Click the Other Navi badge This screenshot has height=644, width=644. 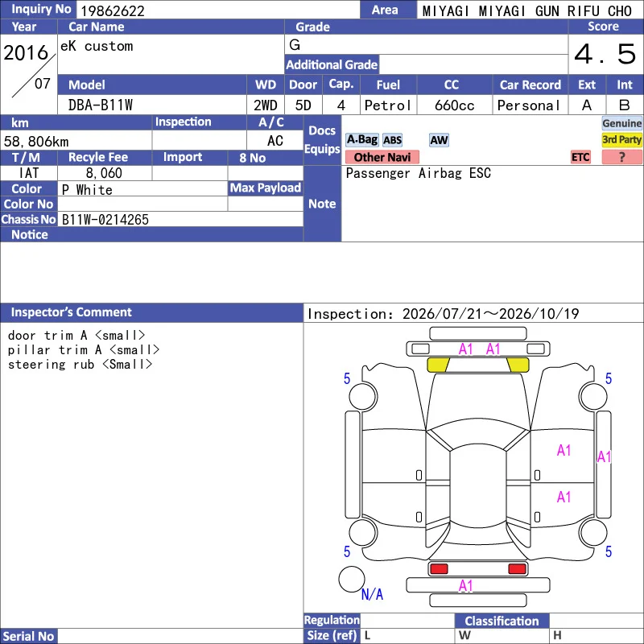click(382, 157)
